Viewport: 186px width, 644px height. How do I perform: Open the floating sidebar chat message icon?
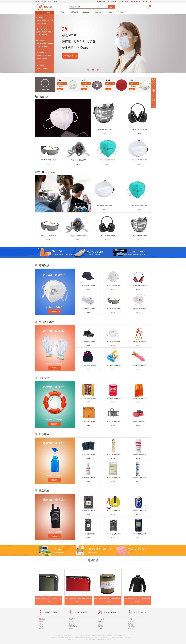pyautogui.click(x=154, y=95)
